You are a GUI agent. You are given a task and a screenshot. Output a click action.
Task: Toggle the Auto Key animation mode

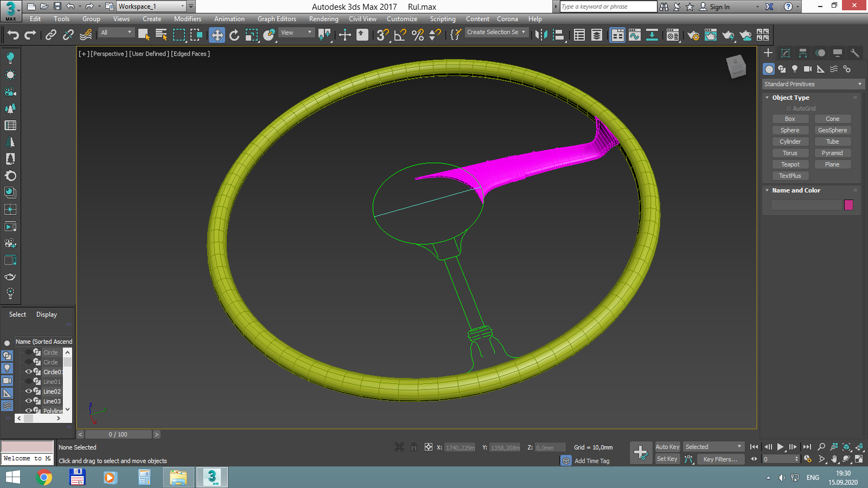click(667, 447)
